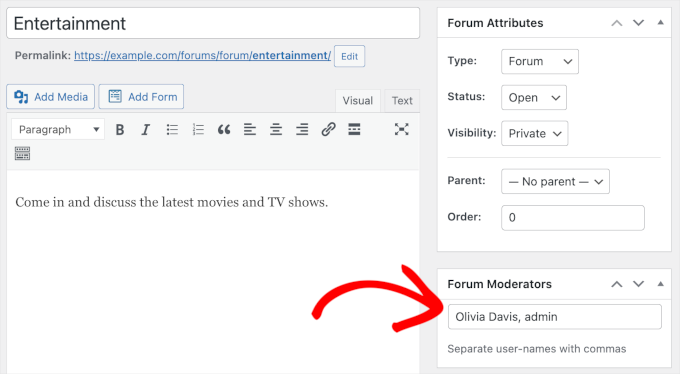
Task: Click the Forum Attributes panel heading
Action: coord(495,23)
